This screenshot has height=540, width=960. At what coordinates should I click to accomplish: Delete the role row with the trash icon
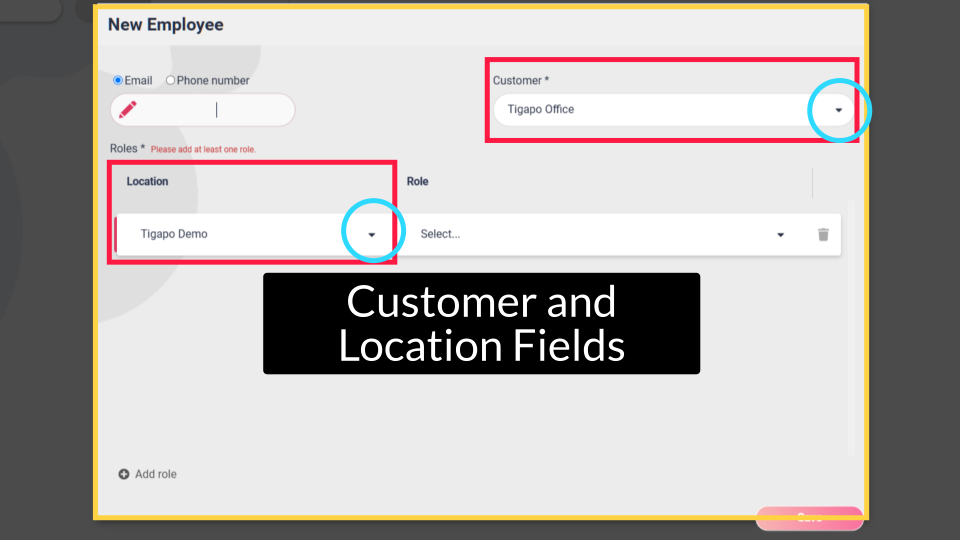coord(823,234)
